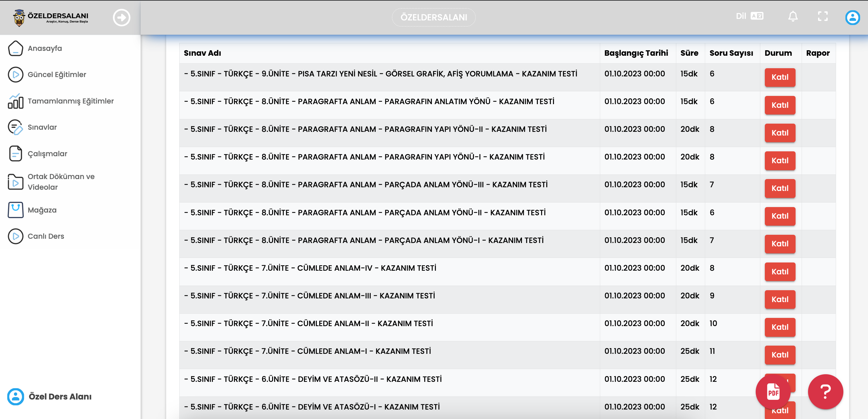This screenshot has height=419, width=868.
Task: Click the Dil language switch icon
Action: tap(757, 16)
